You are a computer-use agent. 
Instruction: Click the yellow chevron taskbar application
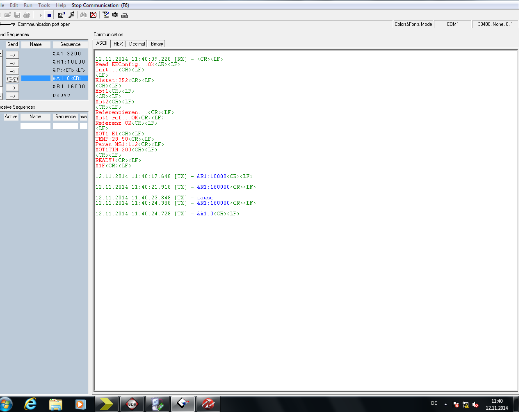click(x=107, y=404)
